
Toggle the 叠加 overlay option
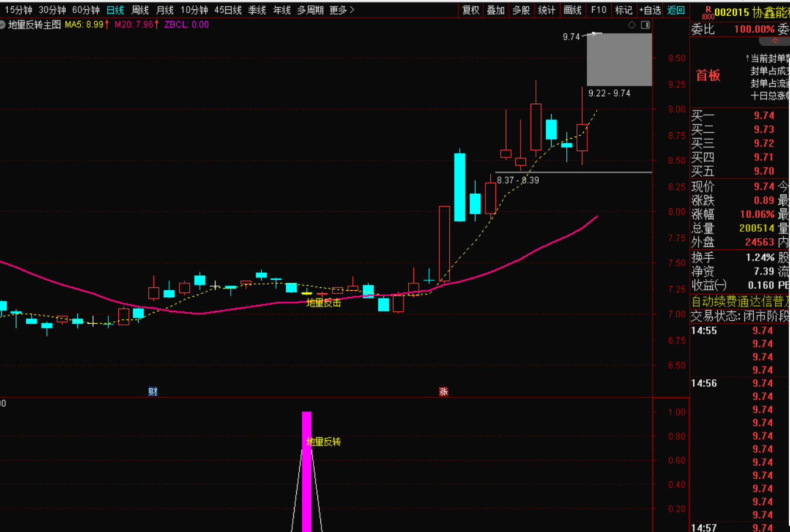tap(495, 10)
